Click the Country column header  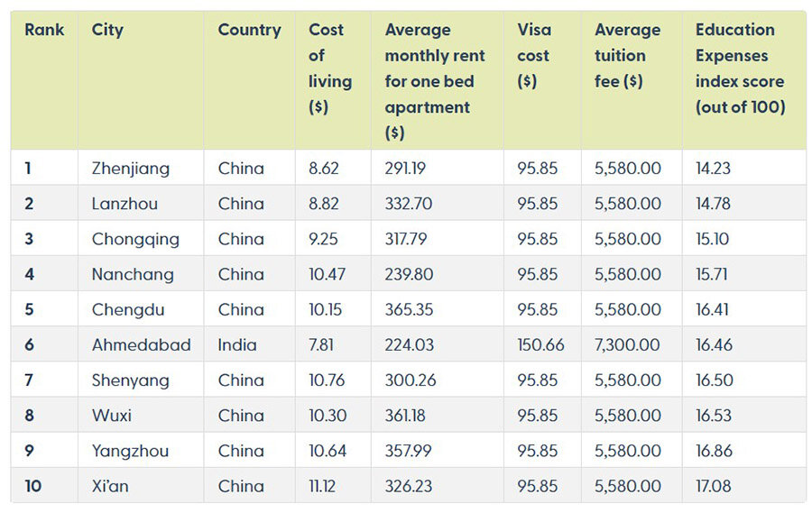(x=249, y=30)
